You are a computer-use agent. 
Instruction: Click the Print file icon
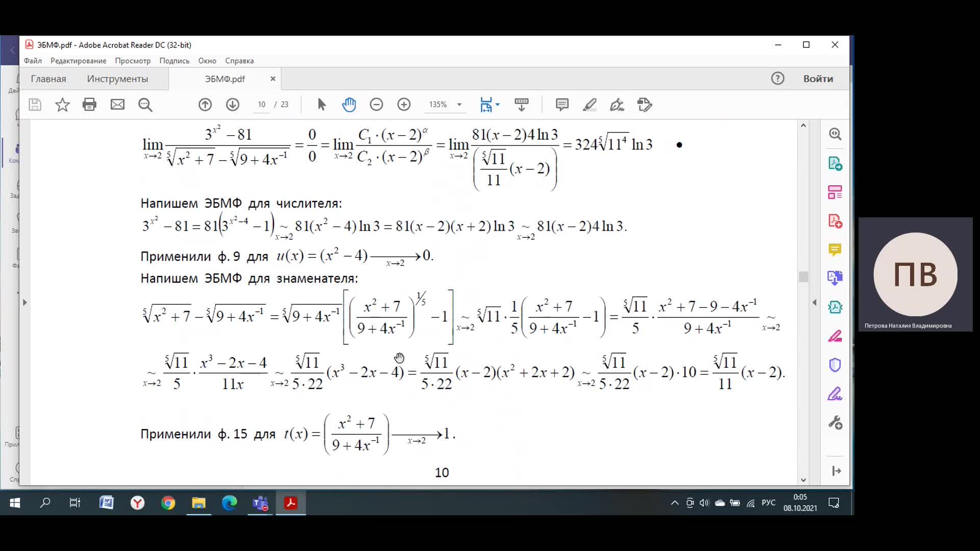[89, 105]
